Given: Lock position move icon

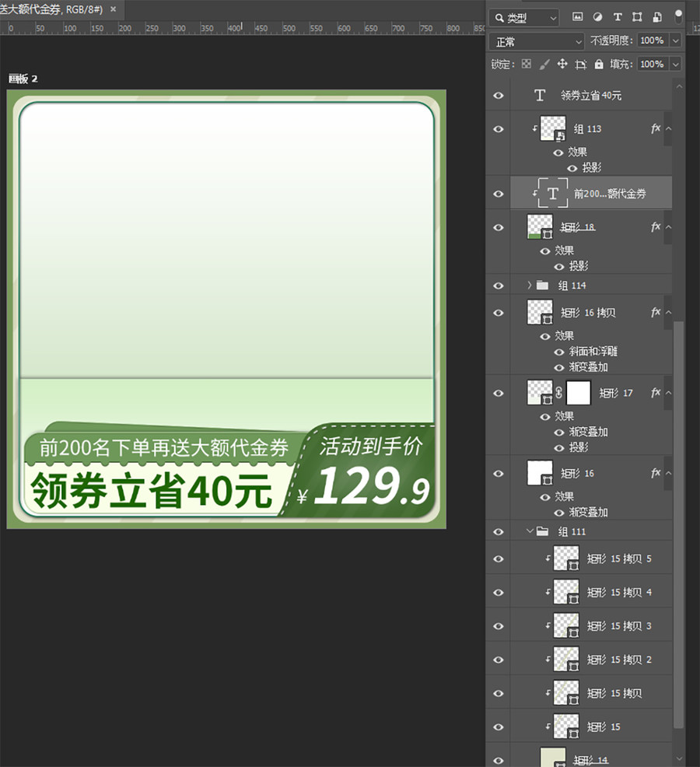Looking at the screenshot, I should pyautogui.click(x=562, y=64).
